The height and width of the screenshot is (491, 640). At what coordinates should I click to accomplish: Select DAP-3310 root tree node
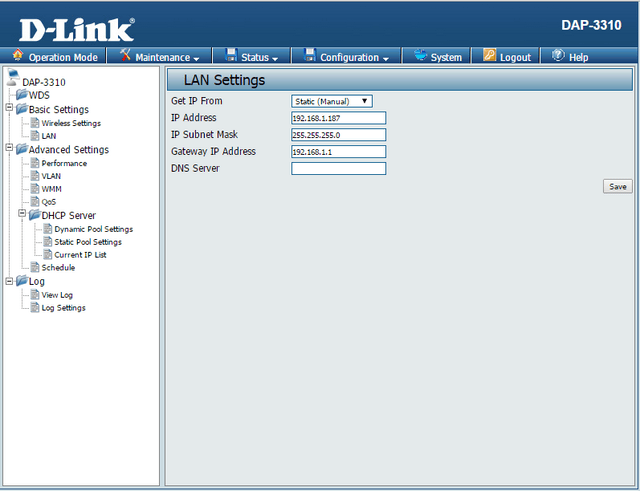point(44,82)
